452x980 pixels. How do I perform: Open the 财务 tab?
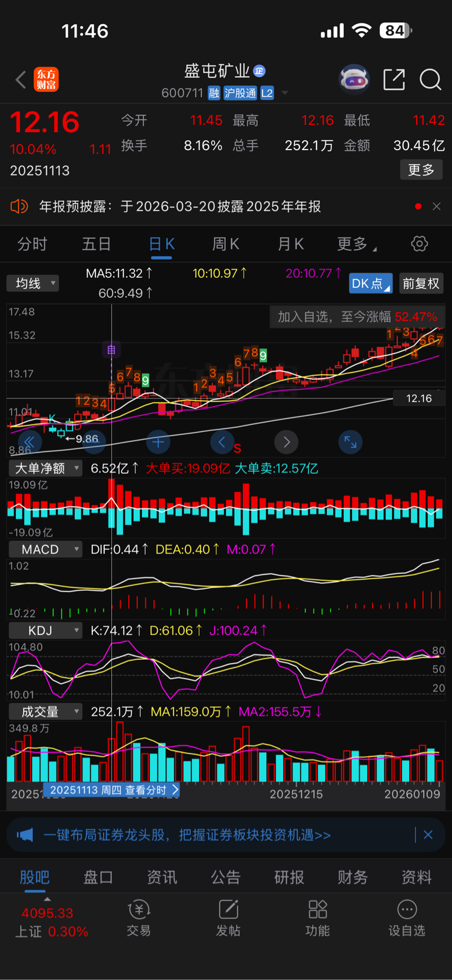click(x=353, y=877)
